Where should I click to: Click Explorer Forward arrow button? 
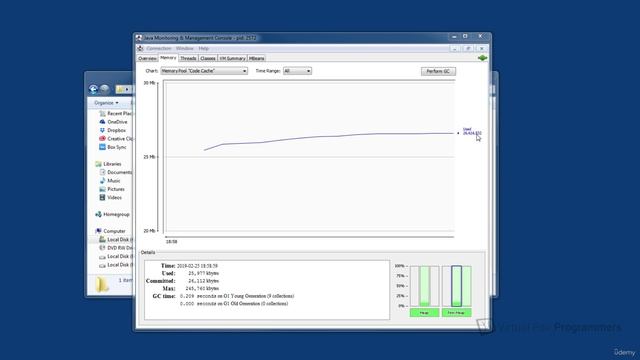(x=105, y=89)
